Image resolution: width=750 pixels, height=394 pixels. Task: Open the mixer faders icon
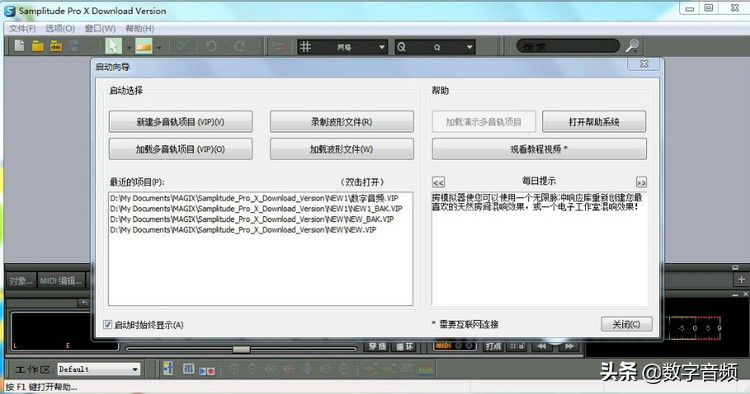[188, 369]
